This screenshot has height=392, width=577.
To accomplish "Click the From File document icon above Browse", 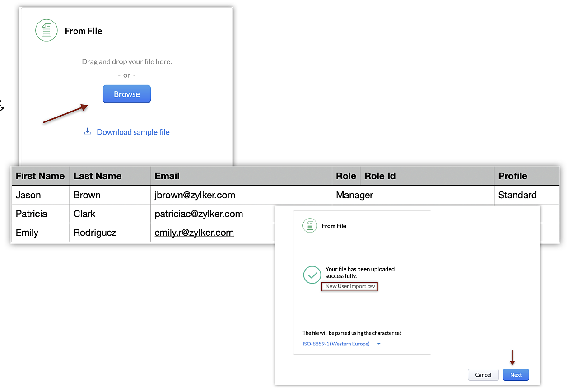I will coord(47,31).
